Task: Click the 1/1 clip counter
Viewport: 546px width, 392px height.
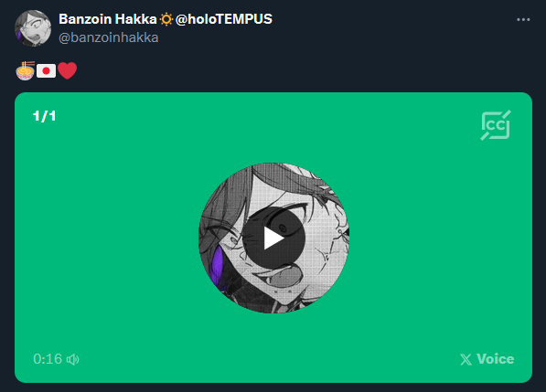Action: point(44,116)
